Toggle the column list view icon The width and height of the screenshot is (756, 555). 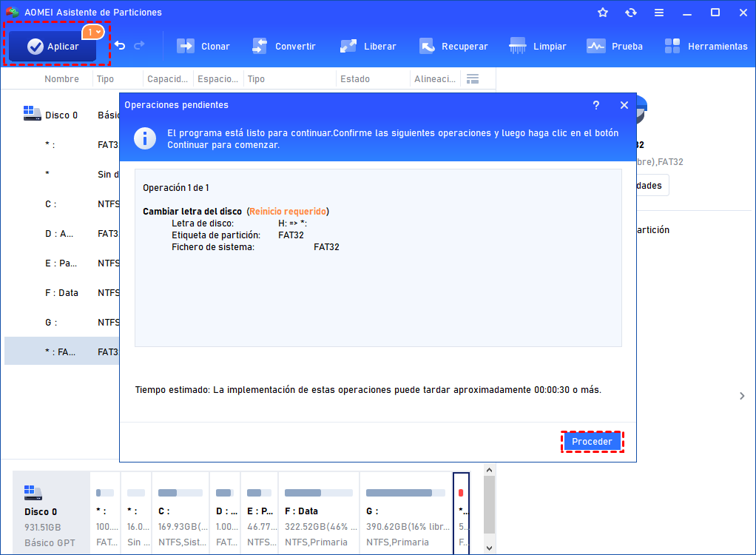473,79
